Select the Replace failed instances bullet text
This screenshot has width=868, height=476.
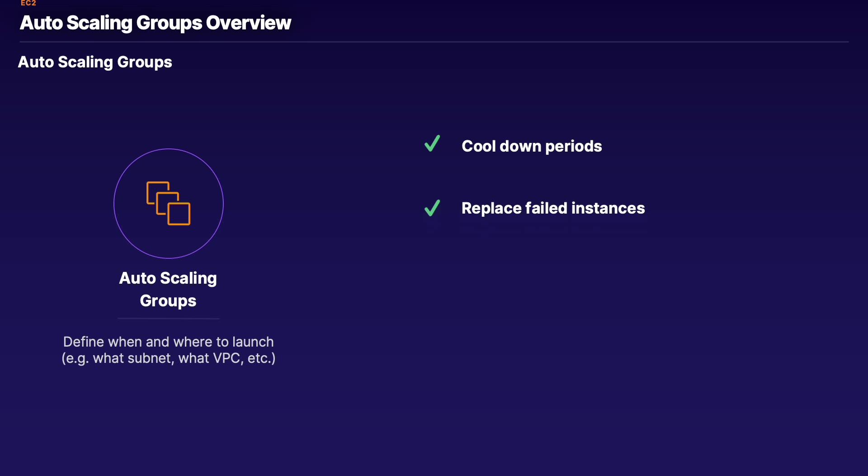(x=553, y=208)
